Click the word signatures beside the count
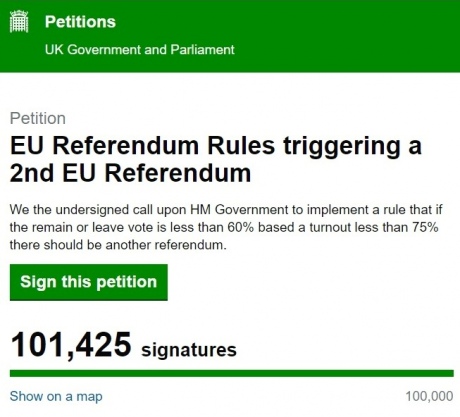This screenshot has width=460, height=417. 189,350
